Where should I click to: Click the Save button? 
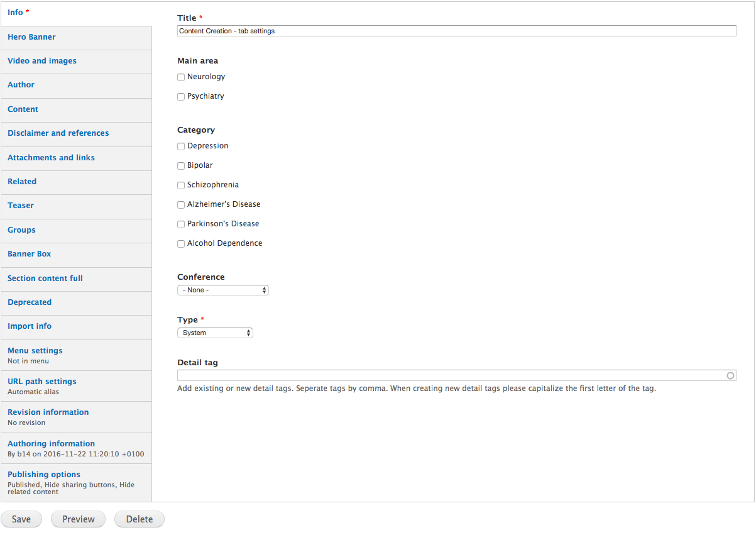[21, 519]
